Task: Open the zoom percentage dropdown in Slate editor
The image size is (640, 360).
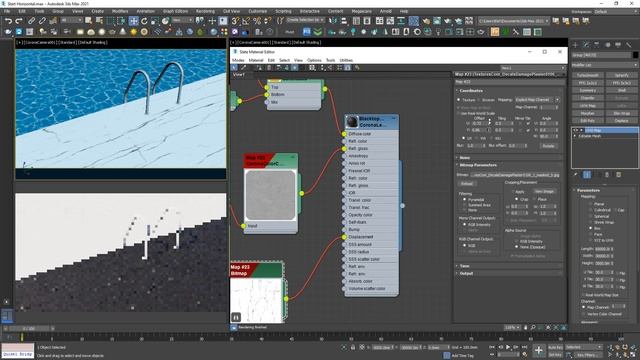Action: [513, 327]
